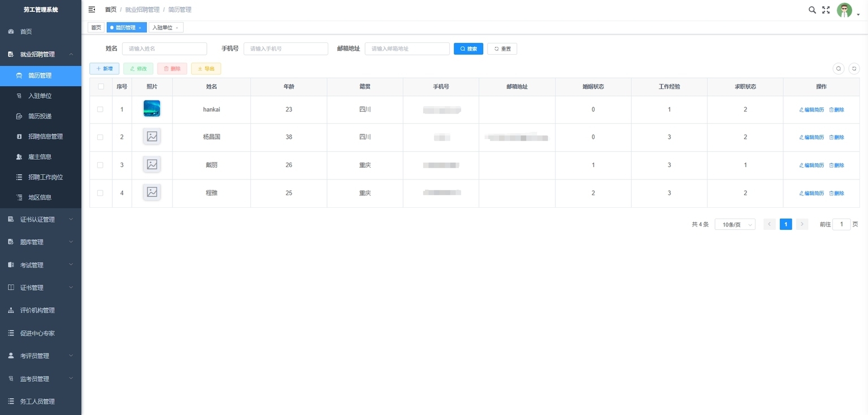Switch to the 入驻单位 tab label
Screen dimensions: 868x415
point(162,28)
